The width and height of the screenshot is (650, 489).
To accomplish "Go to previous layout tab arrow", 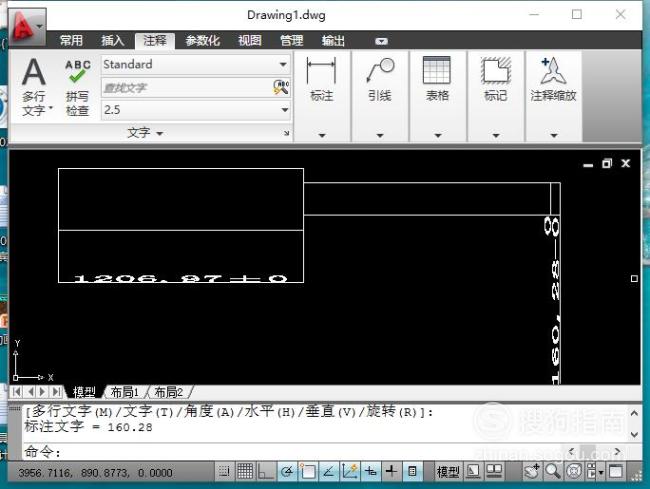I will tap(30, 391).
